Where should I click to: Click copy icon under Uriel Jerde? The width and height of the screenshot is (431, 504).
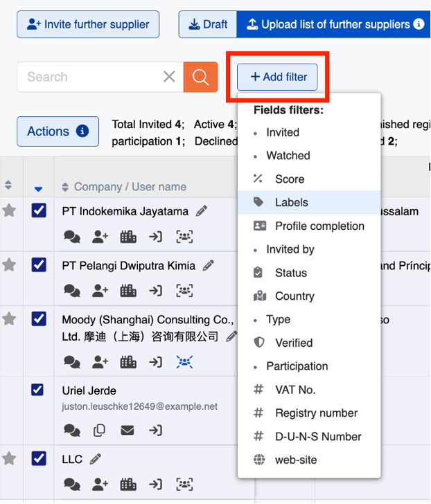tap(100, 431)
